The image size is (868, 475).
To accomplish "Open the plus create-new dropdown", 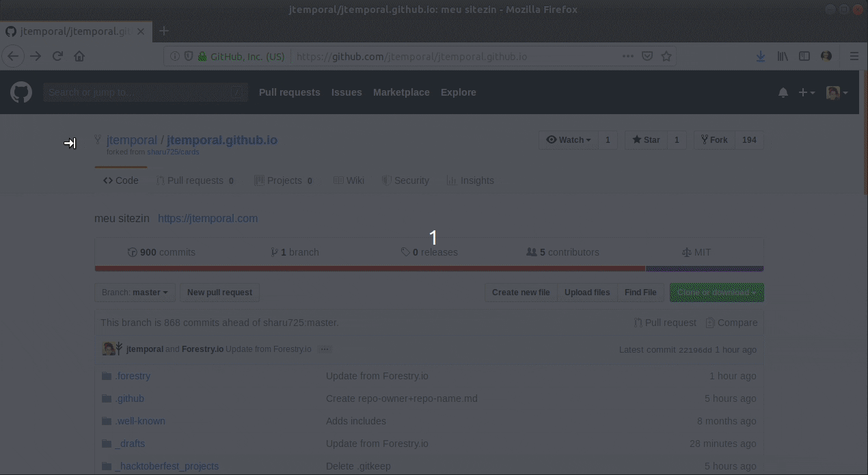I will coord(806,92).
